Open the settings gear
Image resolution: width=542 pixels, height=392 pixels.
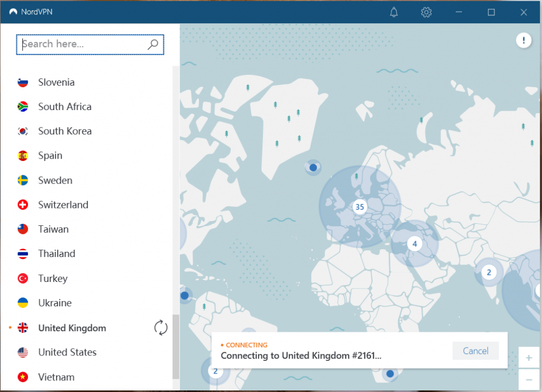[x=426, y=13]
